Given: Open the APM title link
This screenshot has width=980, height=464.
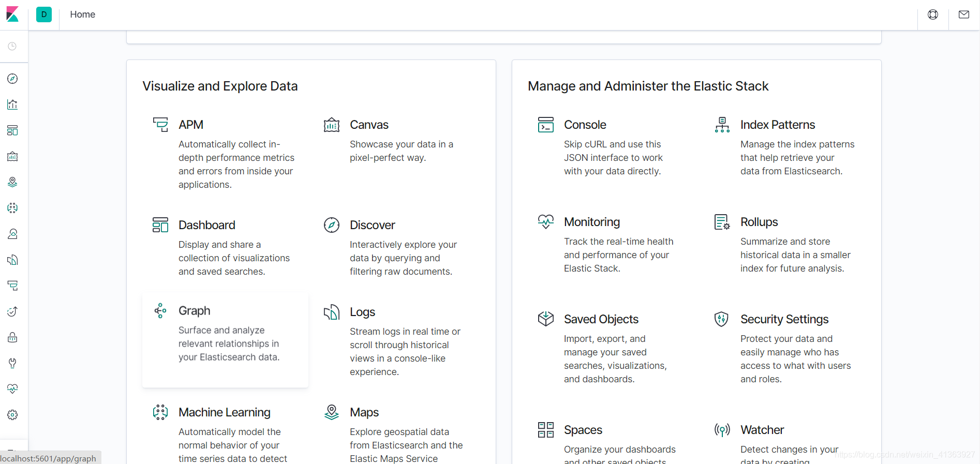Looking at the screenshot, I should (191, 125).
